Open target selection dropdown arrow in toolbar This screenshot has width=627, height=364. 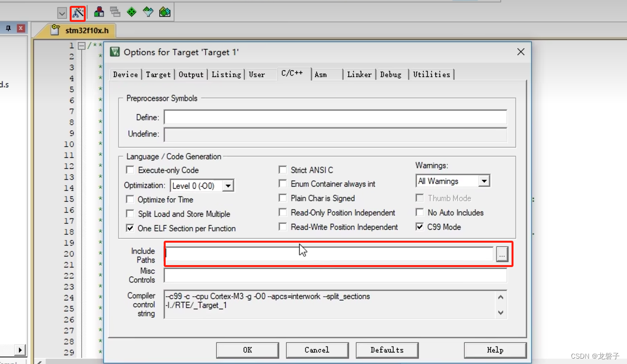point(62,13)
